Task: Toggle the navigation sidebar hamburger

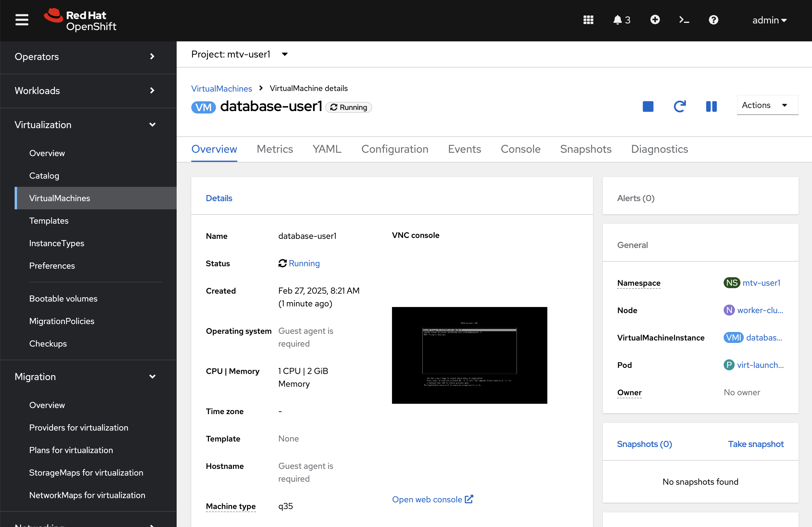Action: point(22,19)
